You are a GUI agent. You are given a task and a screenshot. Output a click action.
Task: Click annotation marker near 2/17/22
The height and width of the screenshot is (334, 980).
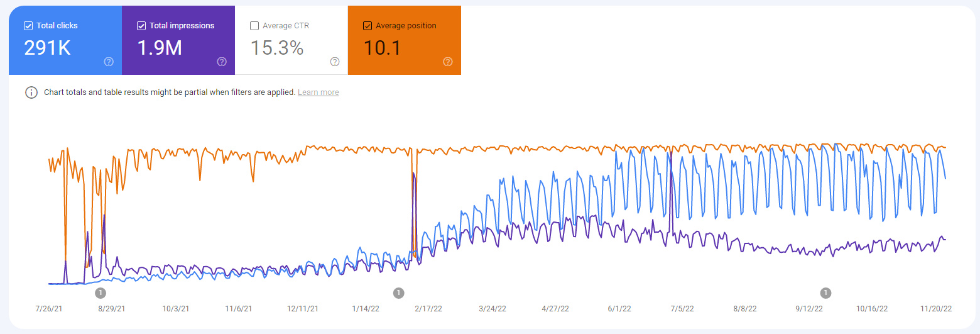click(398, 292)
